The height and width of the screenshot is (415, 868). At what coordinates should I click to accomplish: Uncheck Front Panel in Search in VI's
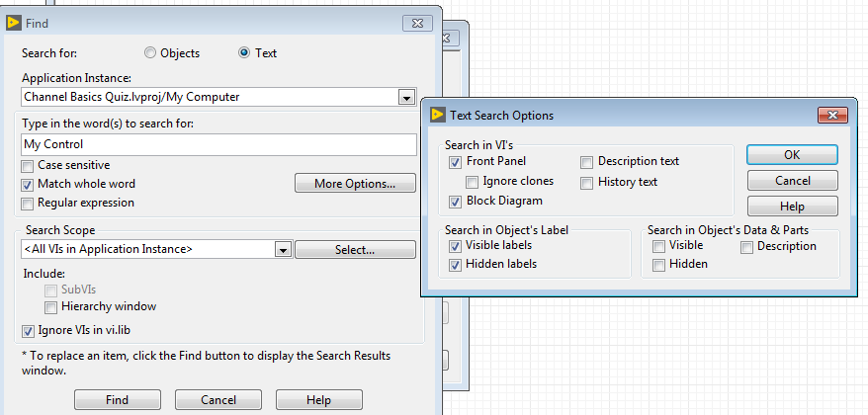(455, 161)
